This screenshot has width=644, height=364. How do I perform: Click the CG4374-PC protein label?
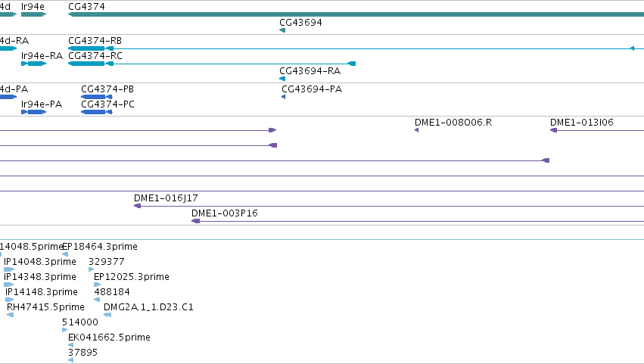pos(107,104)
